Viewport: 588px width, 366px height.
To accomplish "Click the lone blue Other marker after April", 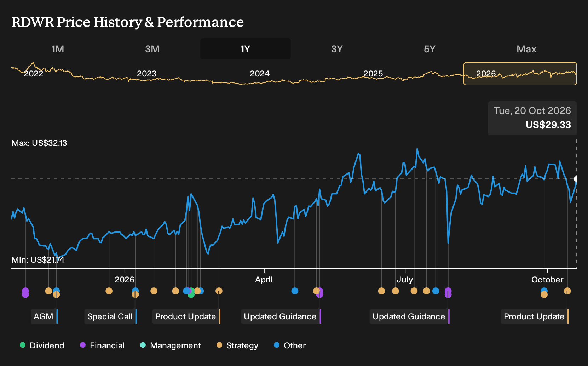I will point(295,291).
